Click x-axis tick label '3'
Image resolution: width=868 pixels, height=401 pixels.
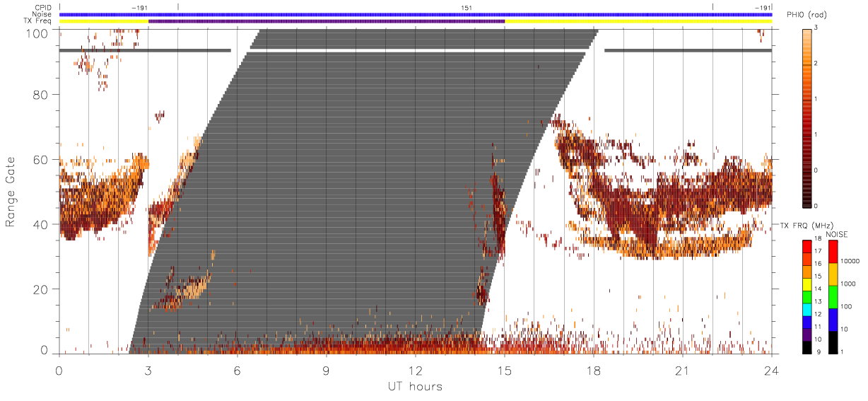(x=148, y=371)
